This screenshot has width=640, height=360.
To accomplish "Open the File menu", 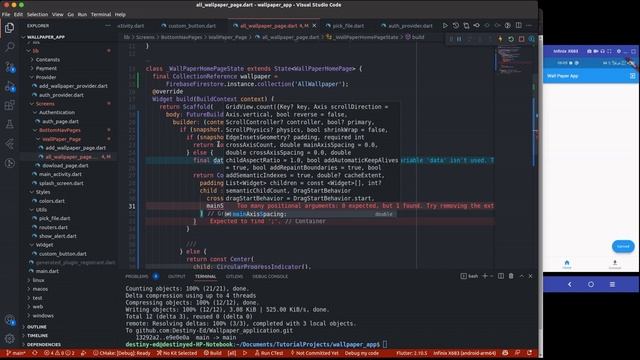I will point(6,14).
